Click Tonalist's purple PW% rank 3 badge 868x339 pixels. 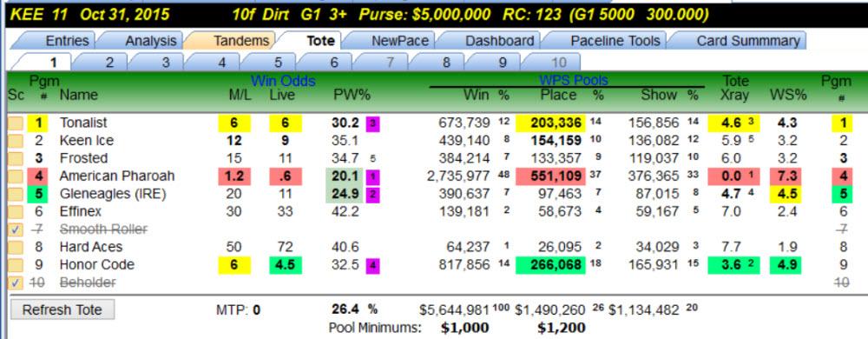click(x=373, y=123)
